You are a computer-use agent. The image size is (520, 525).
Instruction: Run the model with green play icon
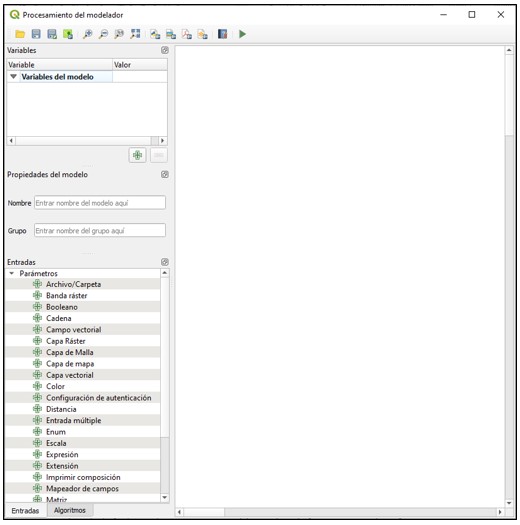tap(242, 34)
